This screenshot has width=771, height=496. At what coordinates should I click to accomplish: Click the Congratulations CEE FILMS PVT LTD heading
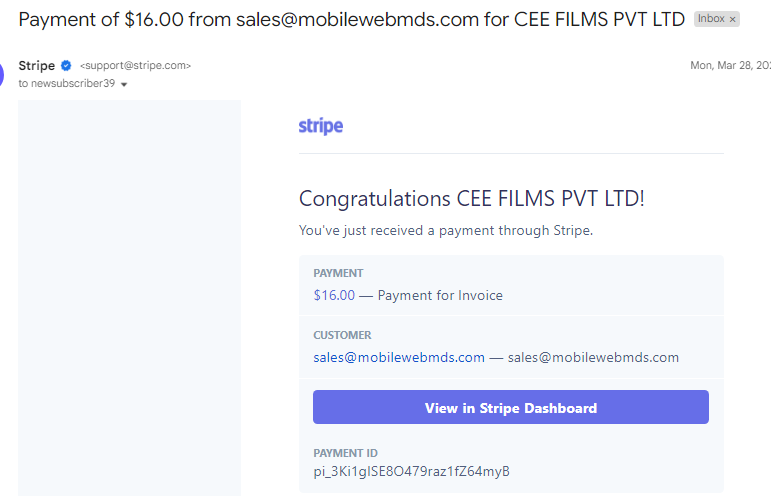tap(472, 199)
